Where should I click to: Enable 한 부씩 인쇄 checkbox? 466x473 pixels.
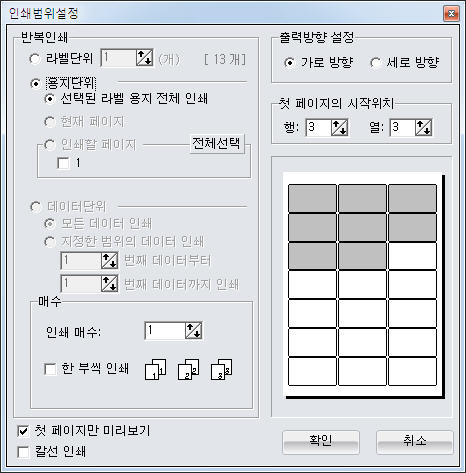click(50, 369)
